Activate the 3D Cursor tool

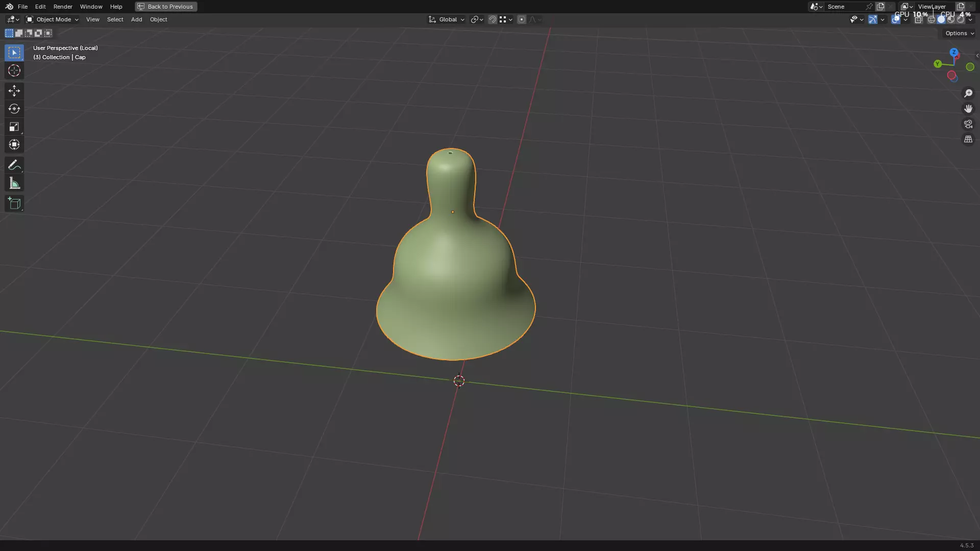tap(14, 70)
